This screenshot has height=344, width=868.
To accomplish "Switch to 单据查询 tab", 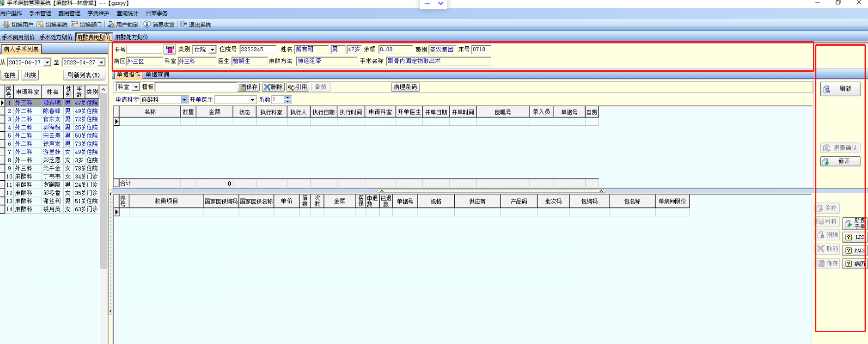I will click(157, 75).
